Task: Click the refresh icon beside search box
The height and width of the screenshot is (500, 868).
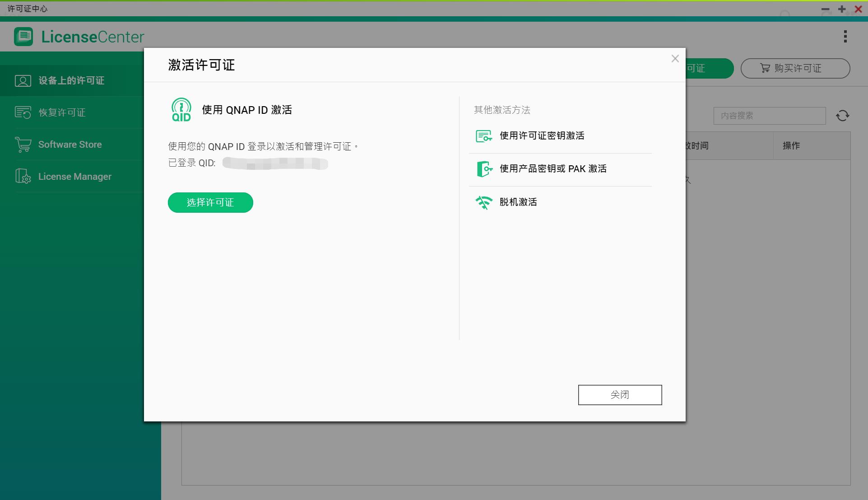Action: pyautogui.click(x=842, y=116)
